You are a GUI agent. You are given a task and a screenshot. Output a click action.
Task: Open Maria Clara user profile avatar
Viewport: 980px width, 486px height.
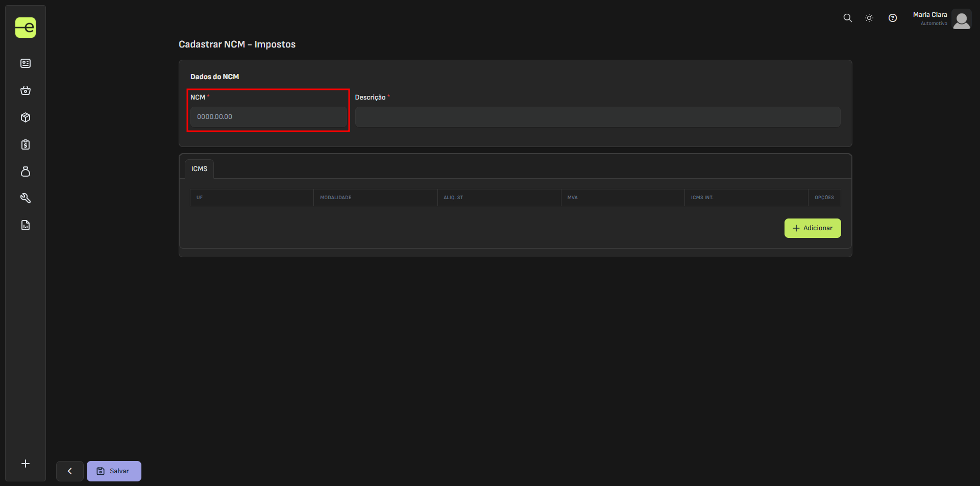pos(961,20)
